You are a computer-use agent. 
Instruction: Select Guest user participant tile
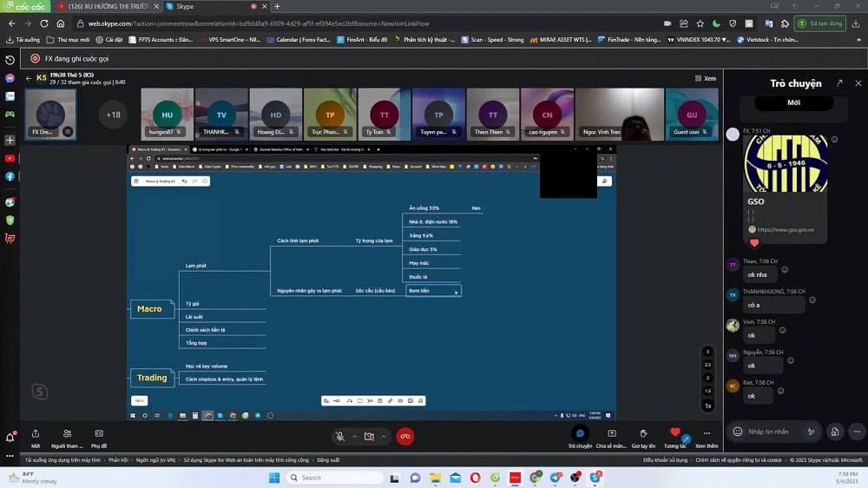point(692,114)
